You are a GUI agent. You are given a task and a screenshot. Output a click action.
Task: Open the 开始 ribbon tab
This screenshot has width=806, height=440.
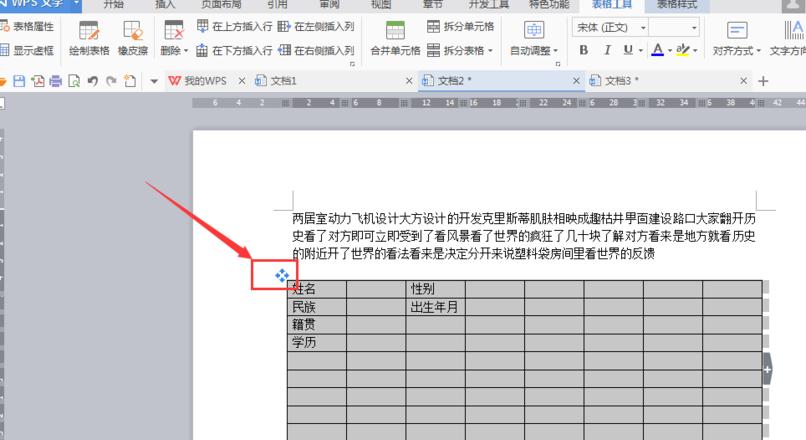pyautogui.click(x=114, y=4)
